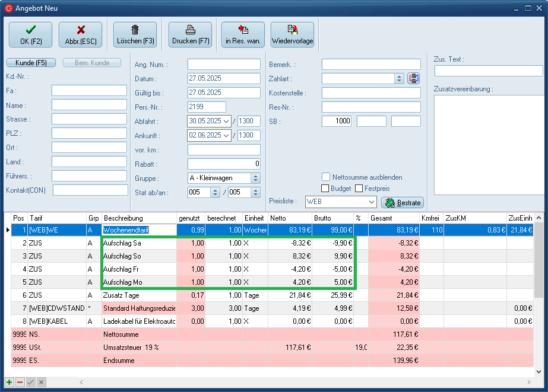This screenshot has height=392, width=548.
Task: Expand the Abfahrt date picker
Action: [225, 122]
